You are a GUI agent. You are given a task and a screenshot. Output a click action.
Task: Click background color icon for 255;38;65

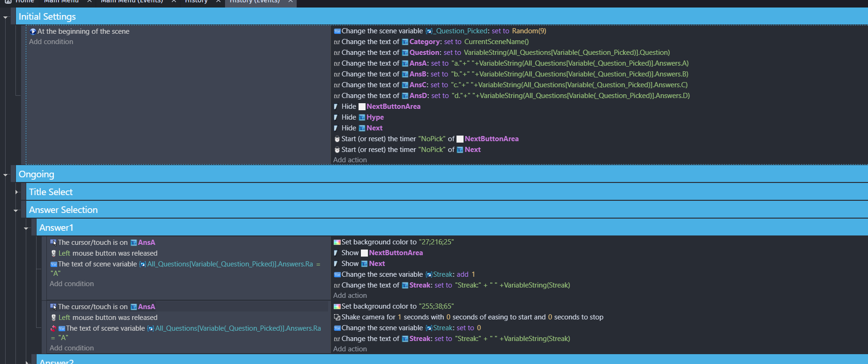tap(337, 306)
